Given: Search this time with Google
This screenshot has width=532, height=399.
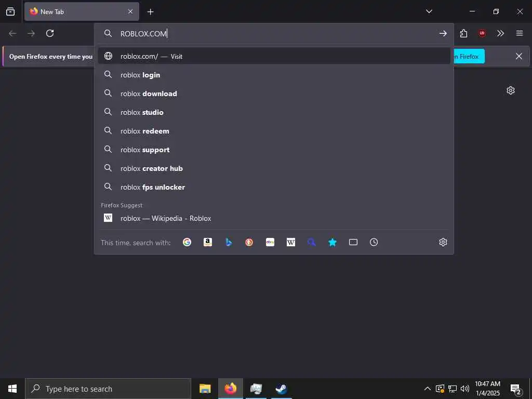Looking at the screenshot, I should tap(187, 242).
